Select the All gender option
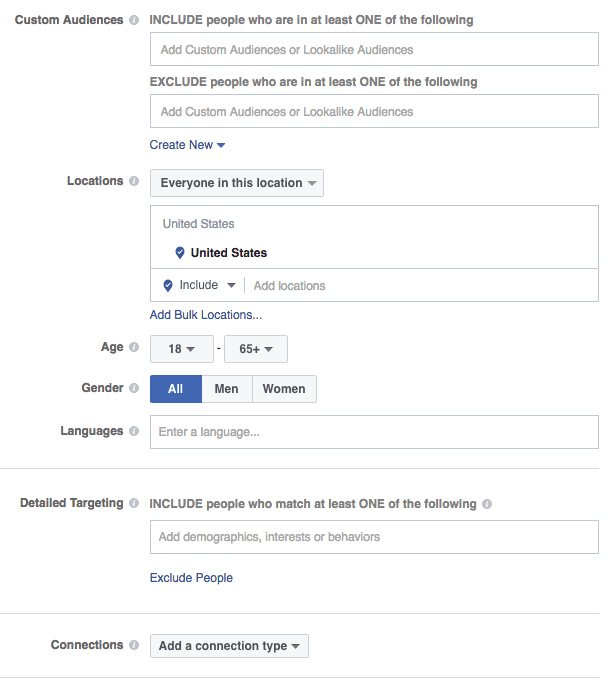Viewport: 614px width, 686px height. [x=176, y=389]
